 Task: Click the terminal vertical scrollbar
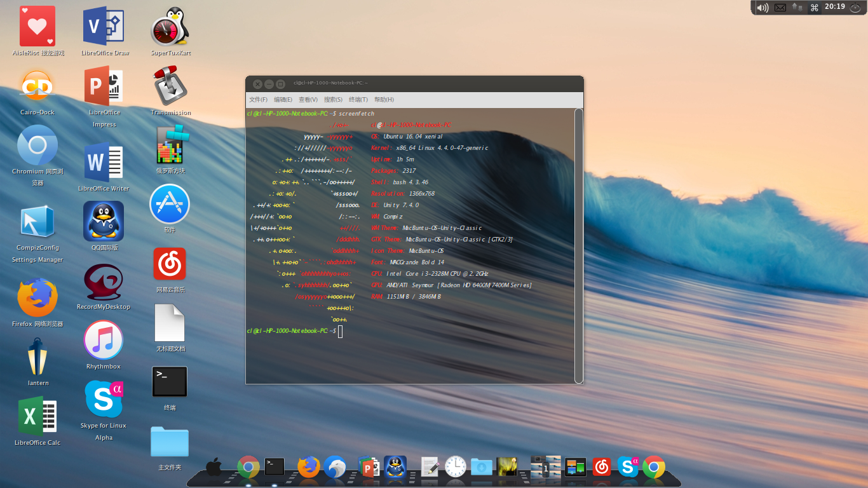[578, 245]
